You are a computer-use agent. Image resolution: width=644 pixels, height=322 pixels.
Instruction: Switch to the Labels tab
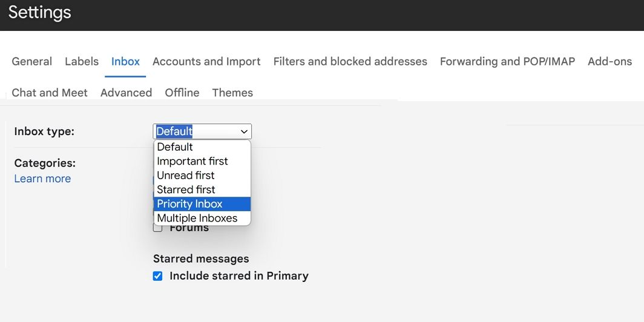pyautogui.click(x=82, y=61)
